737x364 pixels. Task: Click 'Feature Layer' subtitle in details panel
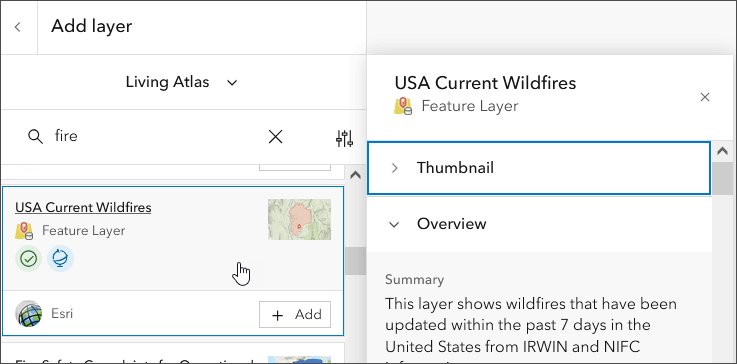(x=470, y=106)
